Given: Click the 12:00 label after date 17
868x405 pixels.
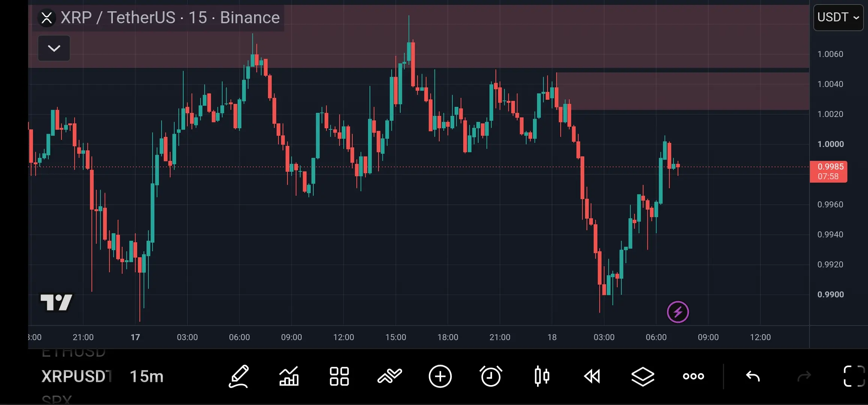Looking at the screenshot, I should [x=344, y=337].
